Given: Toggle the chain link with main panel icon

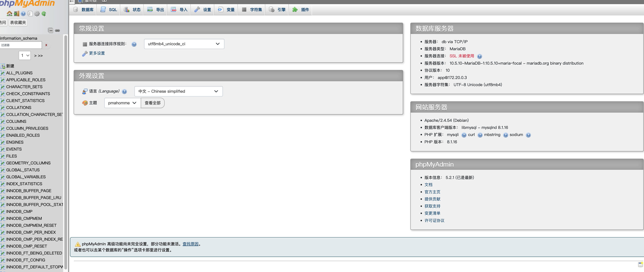Looking at the screenshot, I should tap(57, 30).
